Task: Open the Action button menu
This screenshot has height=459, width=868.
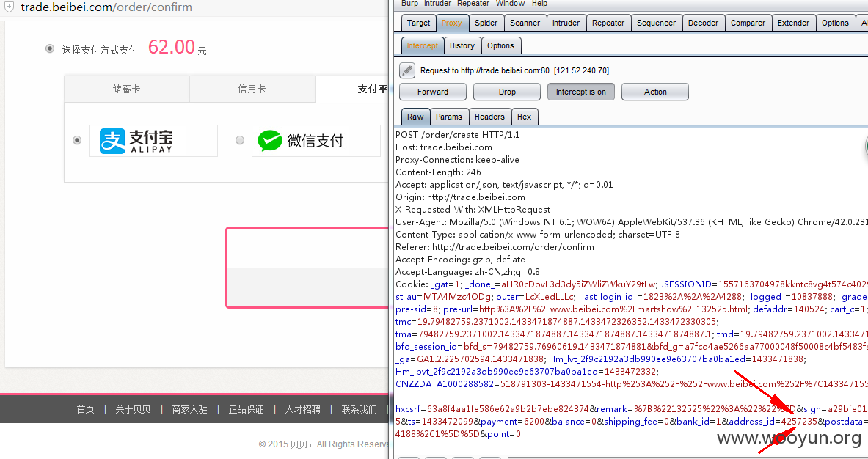Action: click(655, 92)
